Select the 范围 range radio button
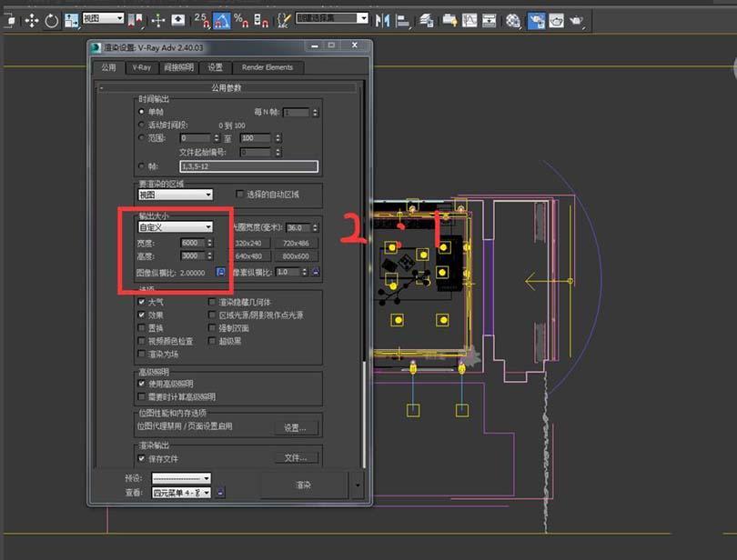Screen dimensions: 737x560 pos(141,138)
